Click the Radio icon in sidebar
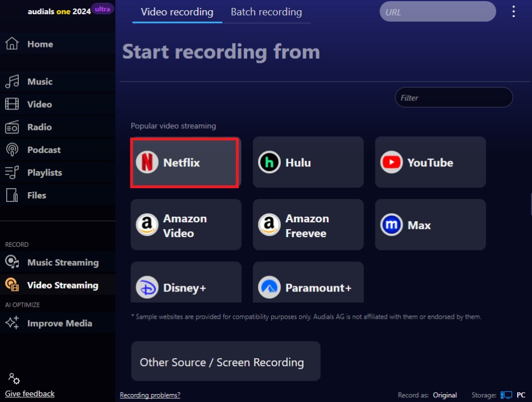 coord(12,127)
